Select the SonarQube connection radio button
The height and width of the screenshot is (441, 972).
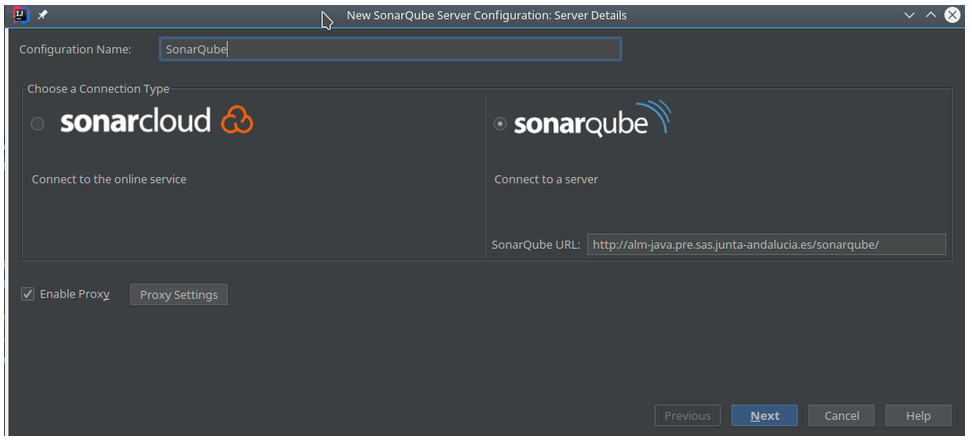tap(500, 124)
